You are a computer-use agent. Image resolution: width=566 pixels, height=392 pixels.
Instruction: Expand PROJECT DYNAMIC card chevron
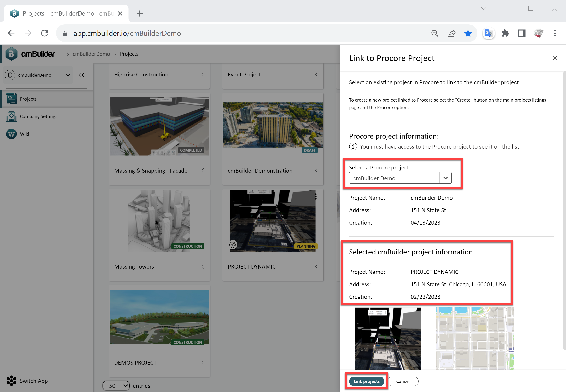[316, 266]
